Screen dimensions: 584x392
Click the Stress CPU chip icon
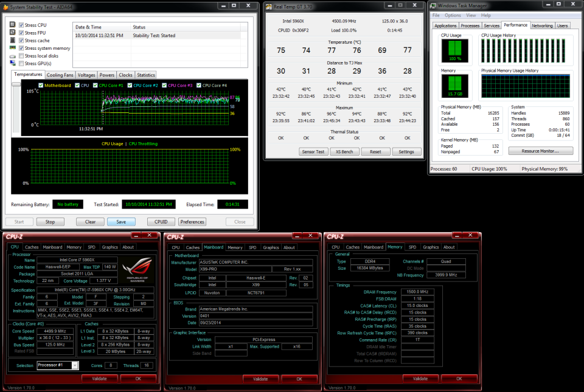[x=13, y=24]
